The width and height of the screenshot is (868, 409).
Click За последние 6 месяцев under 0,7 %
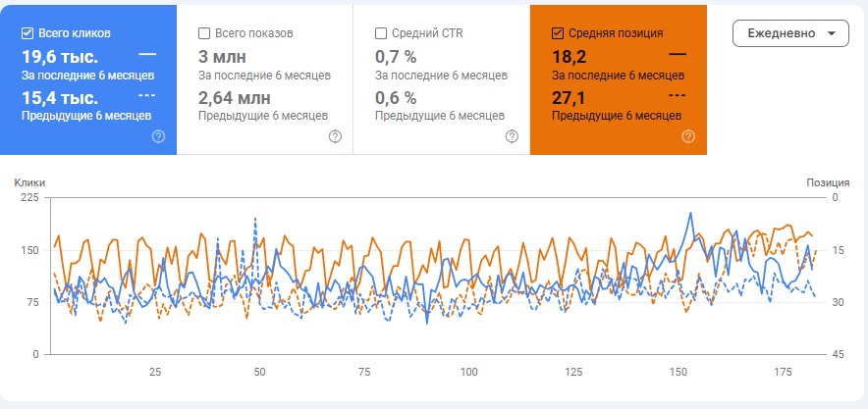coord(441,75)
